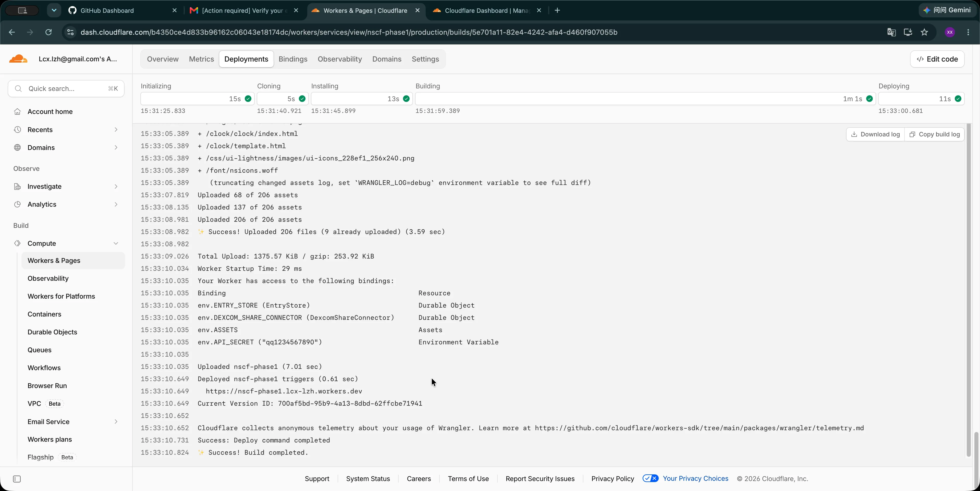Close the Cloudflare Dashboard browser tab
The height and width of the screenshot is (491, 980).
point(539,10)
